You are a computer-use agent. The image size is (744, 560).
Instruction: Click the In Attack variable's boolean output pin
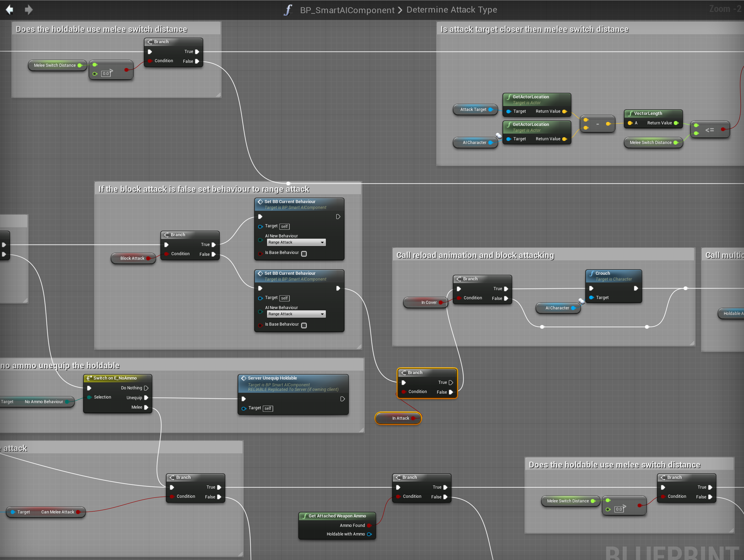click(x=413, y=418)
